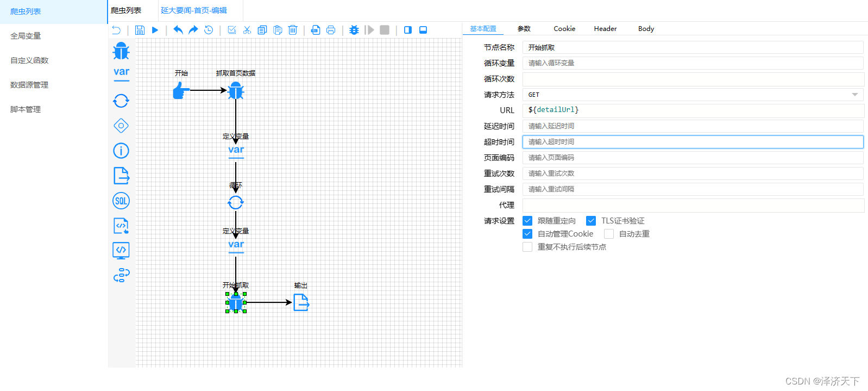868x391 pixels.
Task: Open the Header tab
Action: click(605, 29)
